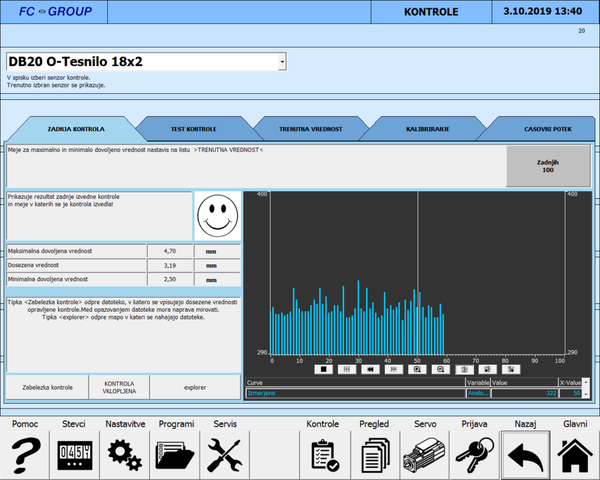This screenshot has width=600, height=480.
Task: Open the KALIBRIRANJE tab
Action: click(x=425, y=129)
